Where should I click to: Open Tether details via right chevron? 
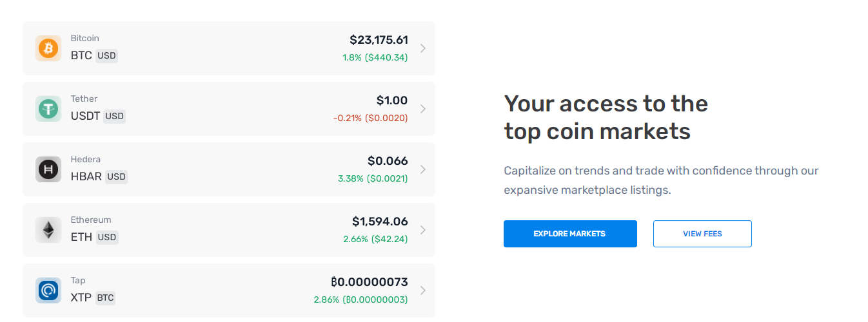423,109
